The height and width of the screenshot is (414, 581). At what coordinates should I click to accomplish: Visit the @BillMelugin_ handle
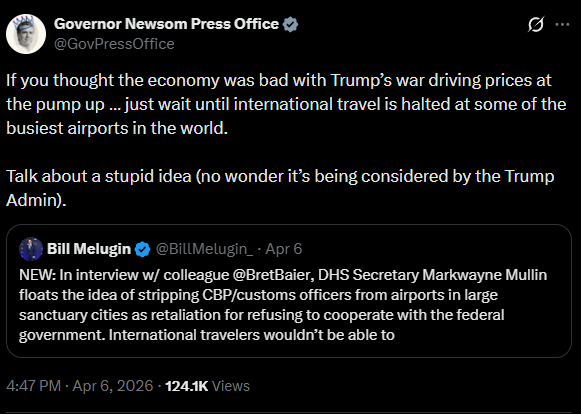pos(204,249)
